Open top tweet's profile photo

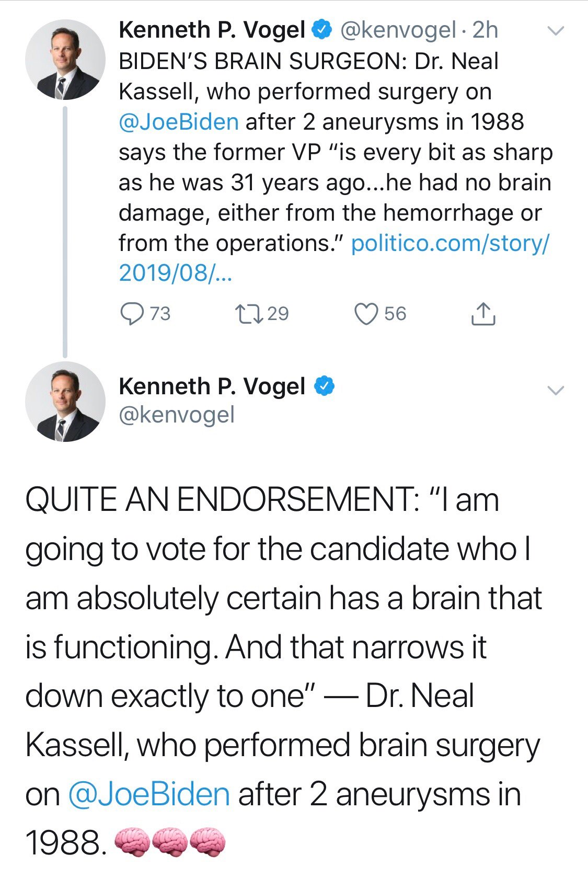(65, 60)
